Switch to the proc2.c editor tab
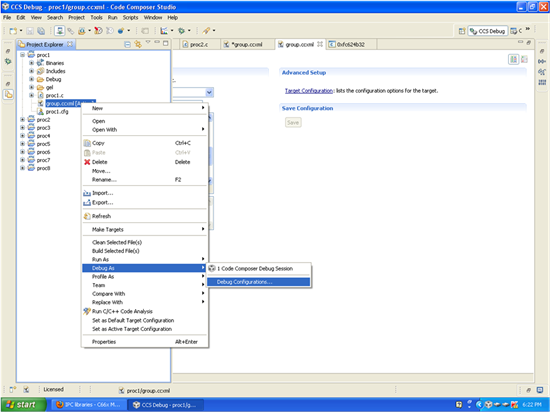 coord(199,45)
